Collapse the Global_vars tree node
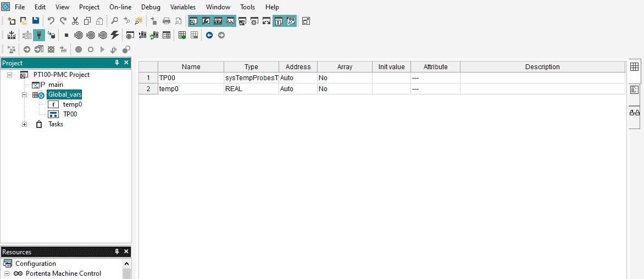Image resolution: width=644 pixels, height=279 pixels. coord(25,95)
